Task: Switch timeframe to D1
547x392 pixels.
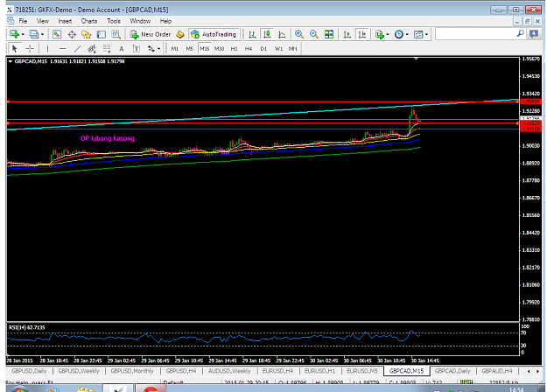Action: [263, 48]
